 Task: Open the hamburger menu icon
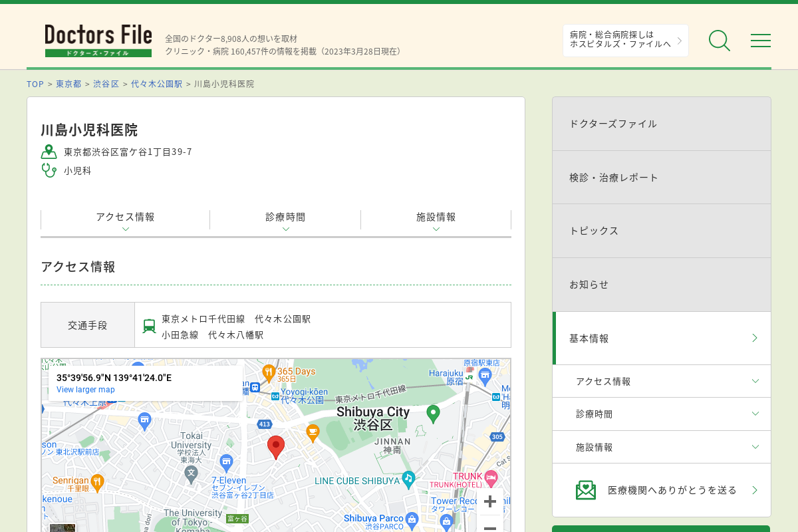(x=761, y=41)
